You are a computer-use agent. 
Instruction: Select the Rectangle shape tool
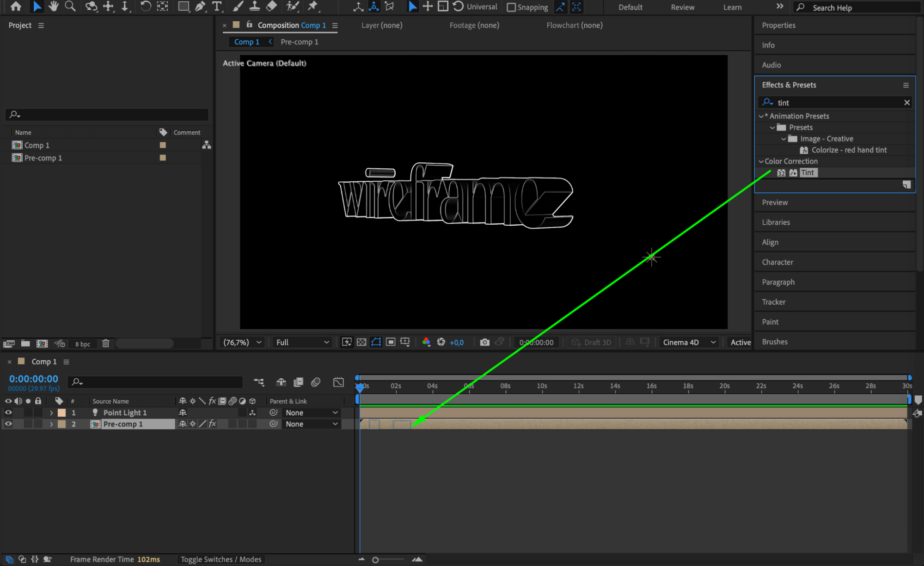tap(184, 6)
